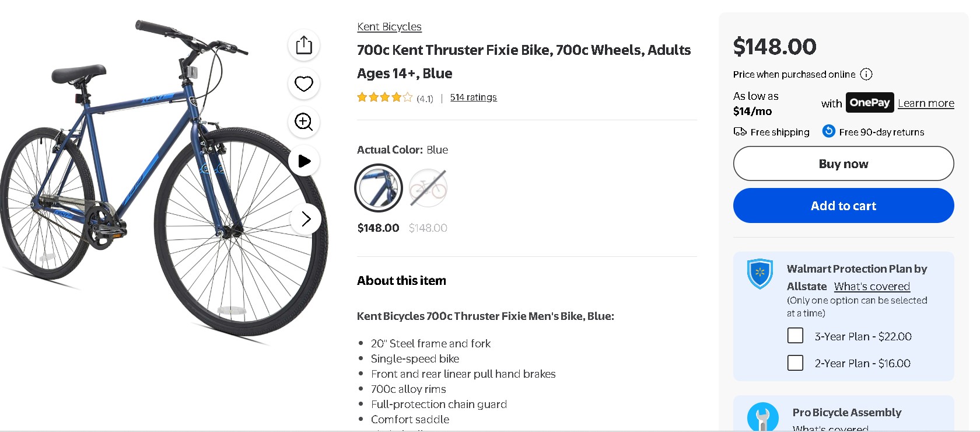This screenshot has width=980, height=432.
Task: Click the info icon next to Price when purchased online
Action: 866,74
